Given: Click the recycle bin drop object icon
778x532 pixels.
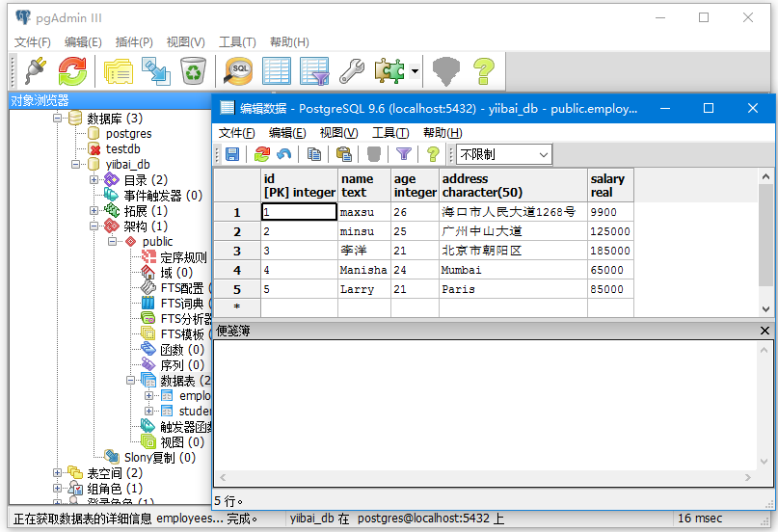Looking at the screenshot, I should point(193,70).
